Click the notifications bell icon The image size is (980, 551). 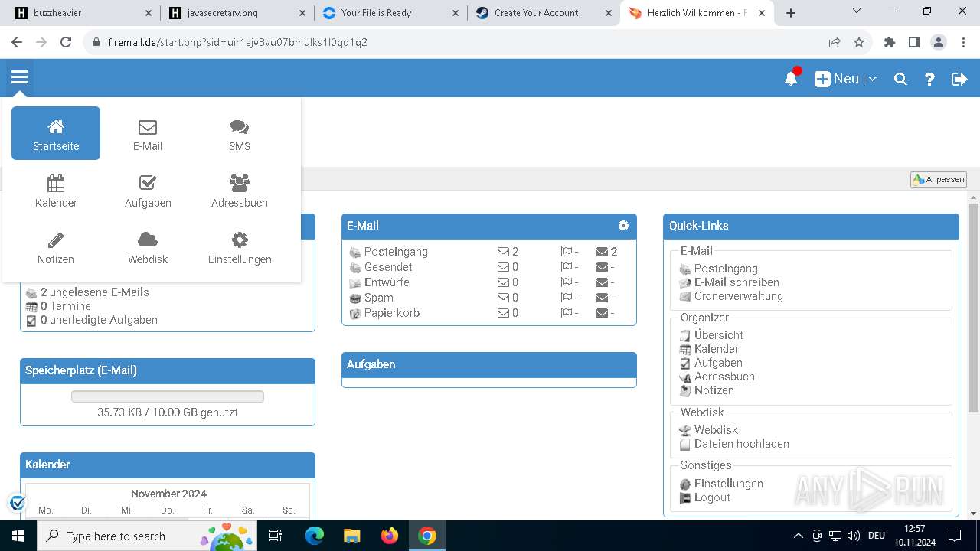pos(792,78)
